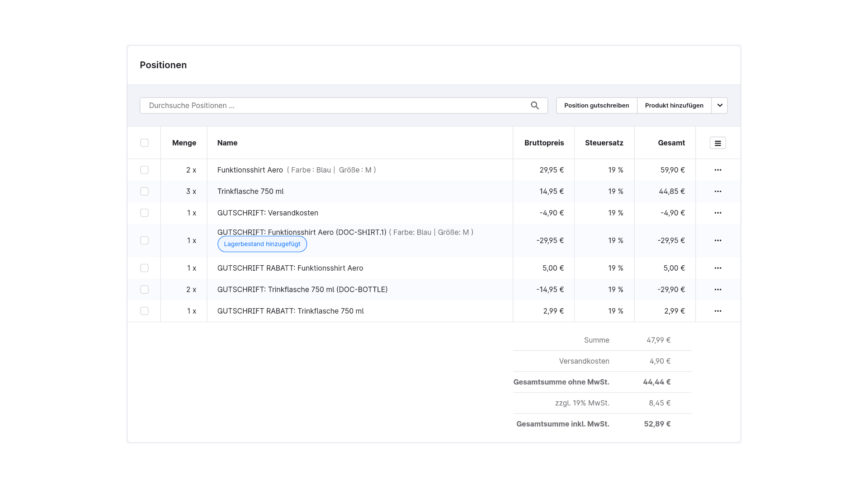Open actions menu for the Lagerbestand hinzugefügt row

[x=718, y=240]
